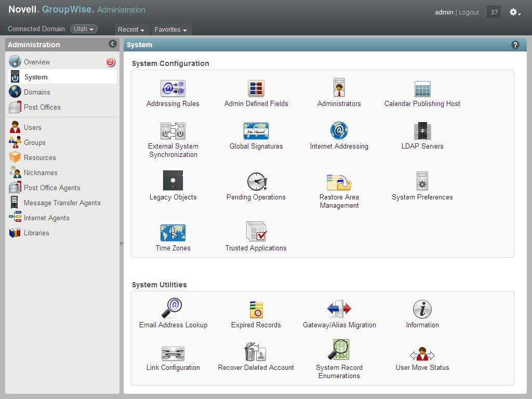Open the Addressing Rules icon
This screenshot has width=532, height=399.
(x=172, y=89)
